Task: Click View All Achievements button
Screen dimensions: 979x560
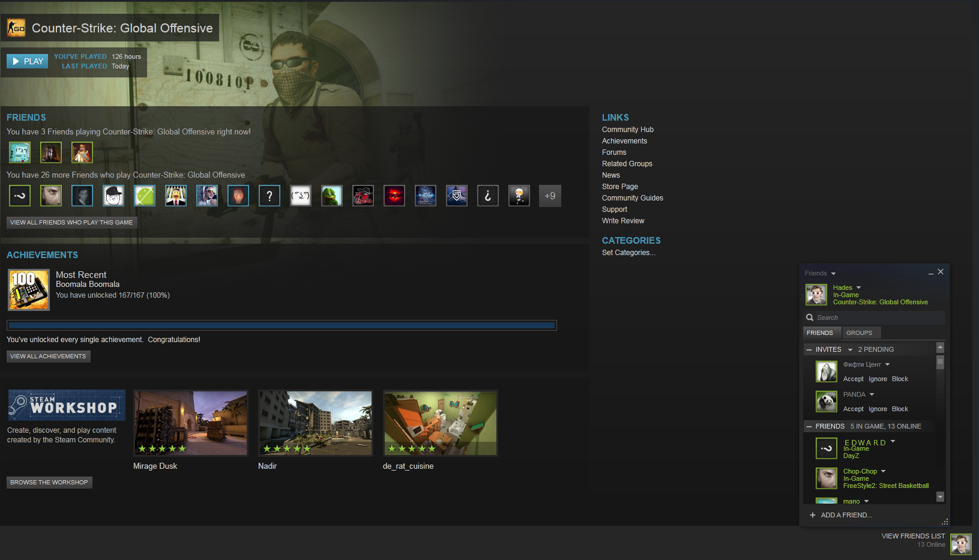Action: coord(49,356)
